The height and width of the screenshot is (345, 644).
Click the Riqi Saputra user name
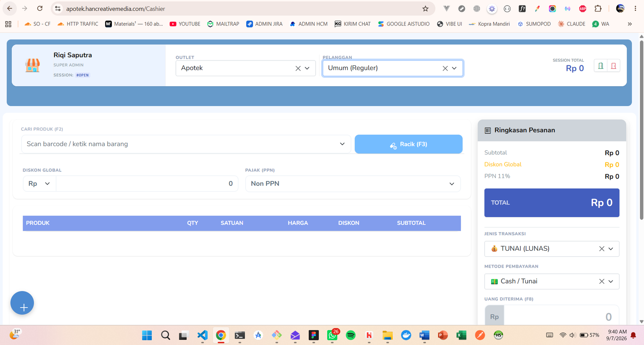click(73, 55)
